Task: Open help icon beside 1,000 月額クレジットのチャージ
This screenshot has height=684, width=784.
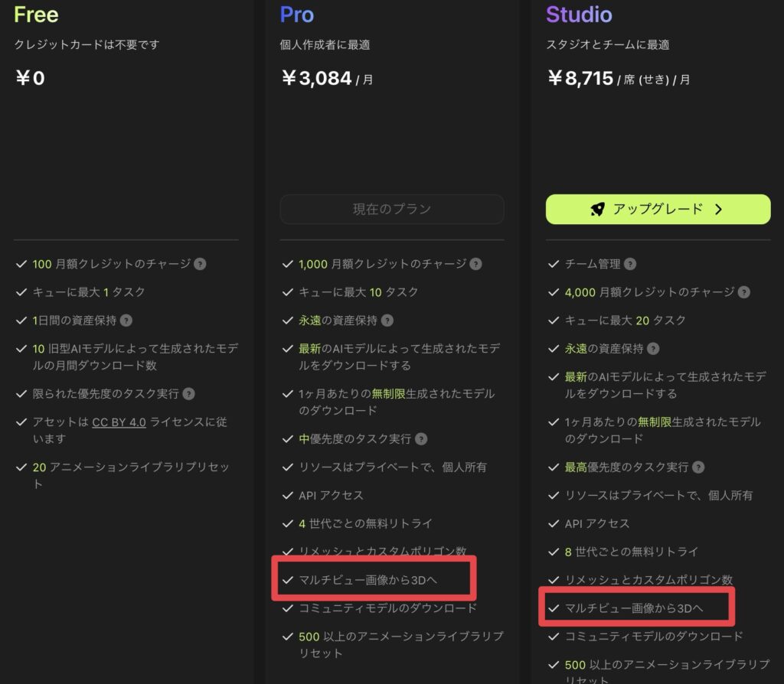Action: tap(476, 264)
